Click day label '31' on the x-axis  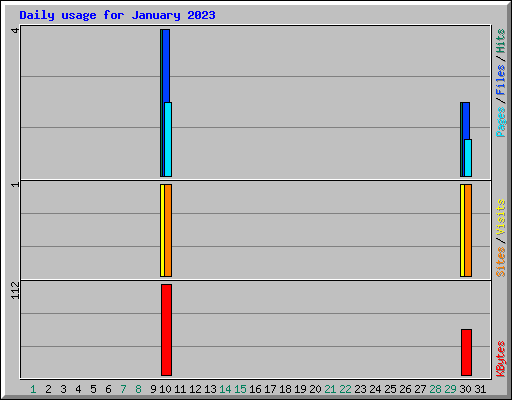pyautogui.click(x=480, y=389)
